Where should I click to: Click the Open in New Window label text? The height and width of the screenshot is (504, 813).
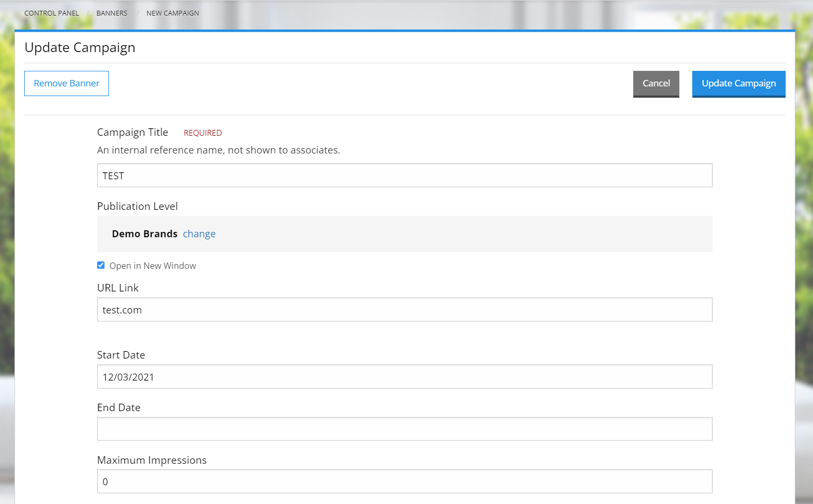152,266
